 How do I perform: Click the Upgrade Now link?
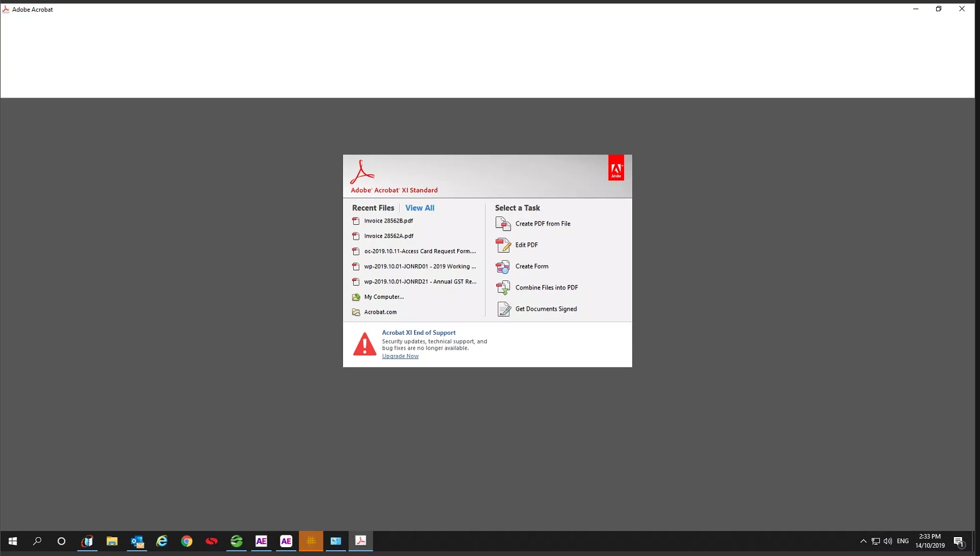[x=400, y=356]
